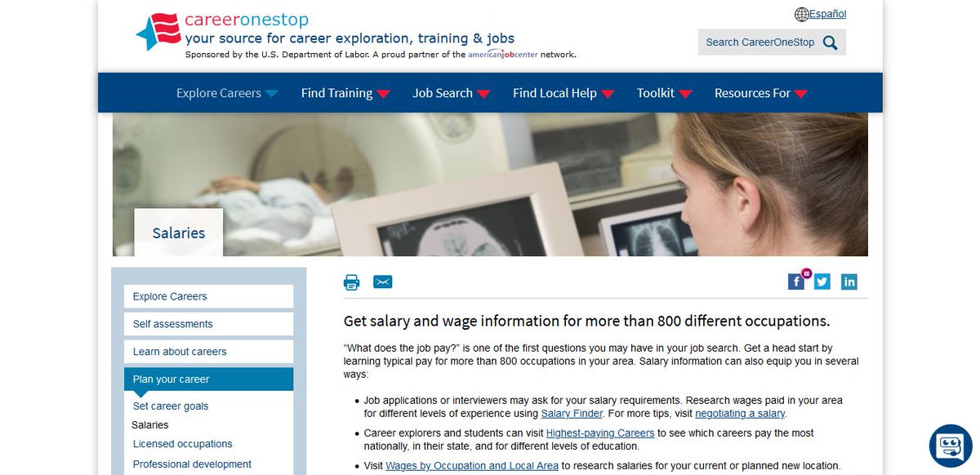The width and height of the screenshot is (980, 475).
Task: Share the page on Twitter
Action: pos(822,282)
